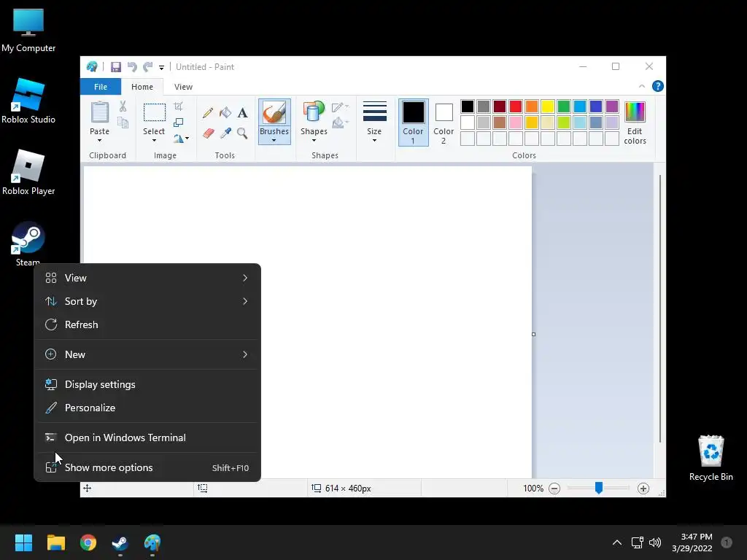Activate the Color 1 button

click(x=413, y=122)
